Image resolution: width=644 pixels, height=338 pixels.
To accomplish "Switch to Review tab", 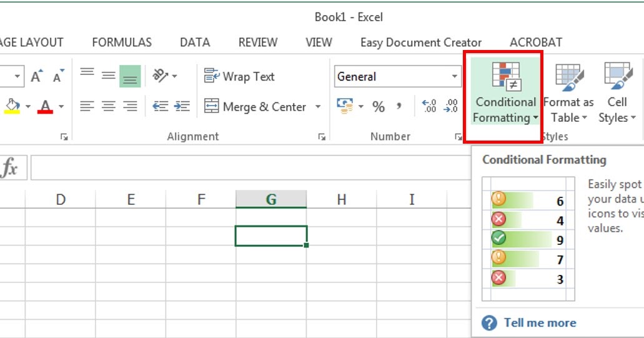I will (258, 42).
